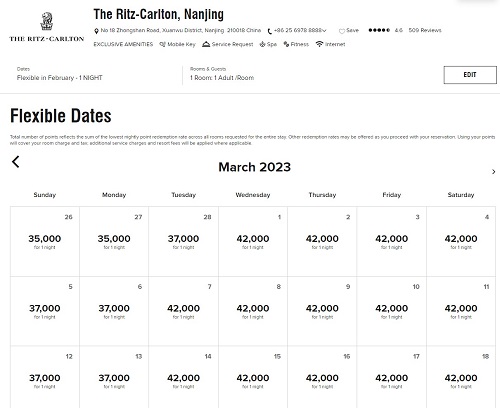Click the Thursday column header
The height and width of the screenshot is (408, 500).
coord(322,195)
